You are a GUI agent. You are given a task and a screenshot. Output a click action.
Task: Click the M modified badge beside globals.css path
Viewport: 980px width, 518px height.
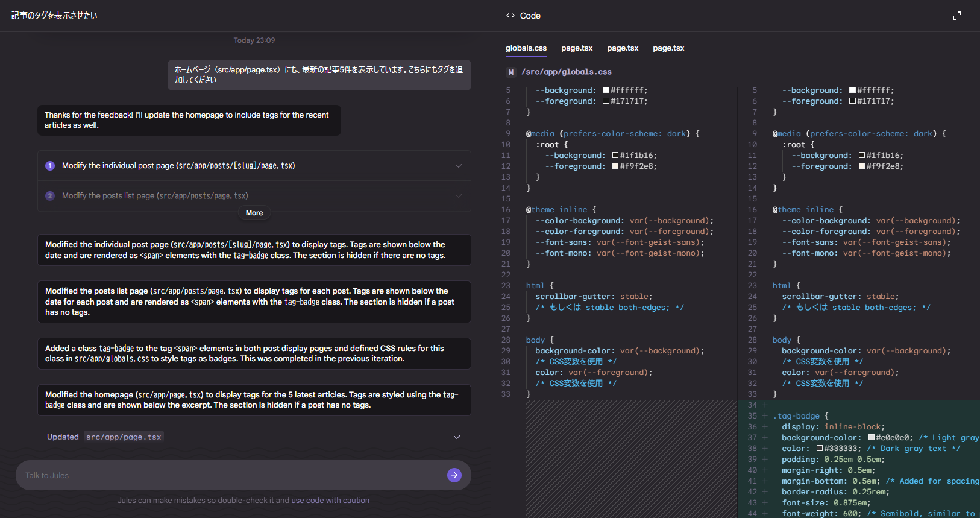coord(511,72)
